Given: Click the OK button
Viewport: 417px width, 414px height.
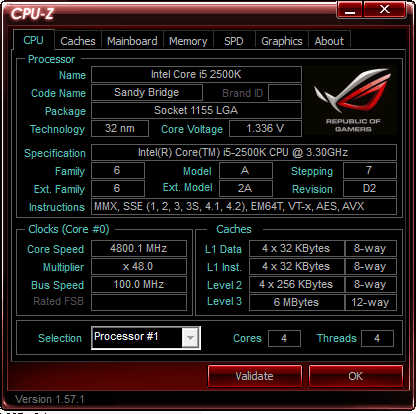Looking at the screenshot, I should [356, 376].
